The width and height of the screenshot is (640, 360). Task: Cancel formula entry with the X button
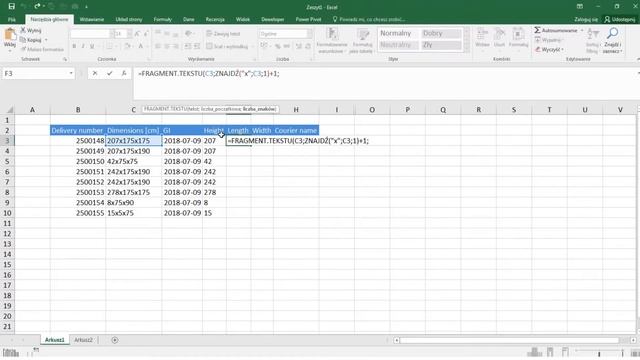pos(95,73)
